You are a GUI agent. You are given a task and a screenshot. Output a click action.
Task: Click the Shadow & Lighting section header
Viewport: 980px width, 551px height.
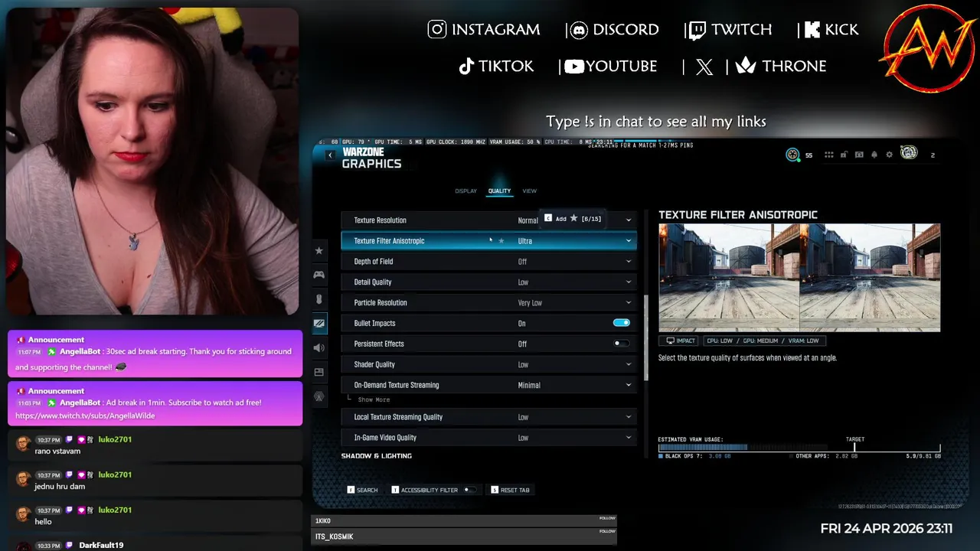tap(377, 456)
